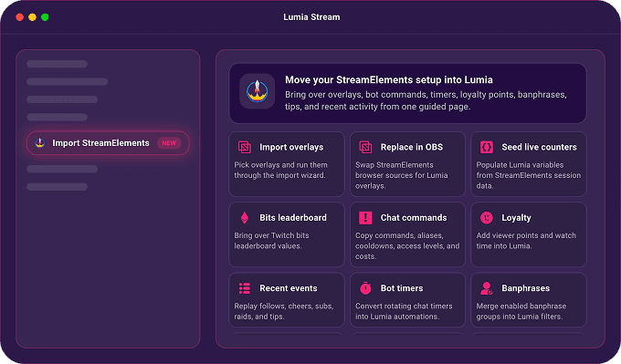Click 'Swap StreamElements browser sources' description

(x=402, y=175)
